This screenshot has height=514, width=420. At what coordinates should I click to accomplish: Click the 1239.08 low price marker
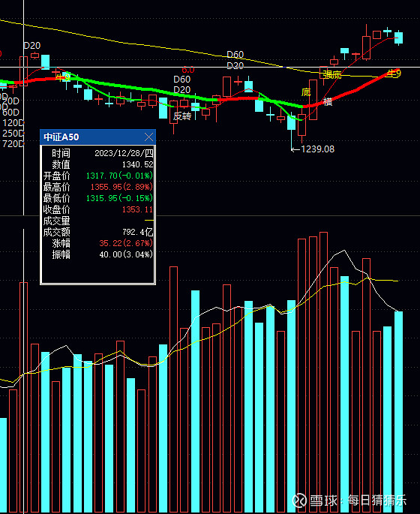click(313, 149)
